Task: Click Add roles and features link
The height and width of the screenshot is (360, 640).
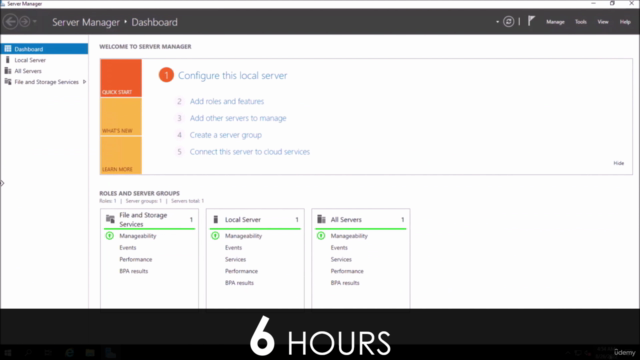Action: coord(227,101)
